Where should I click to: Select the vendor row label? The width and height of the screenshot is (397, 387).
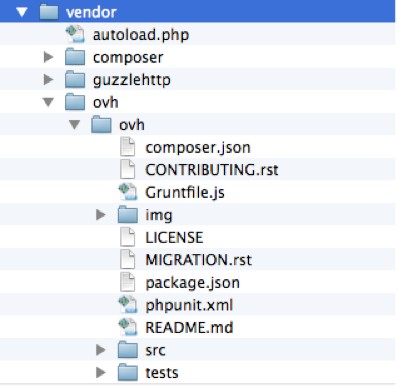[91, 13]
